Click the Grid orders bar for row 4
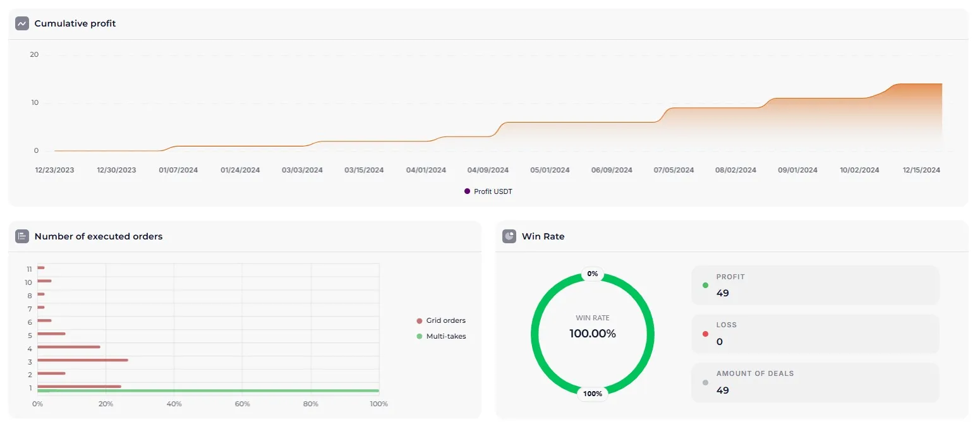Viewport: 980px width, 429px height. pos(68,347)
